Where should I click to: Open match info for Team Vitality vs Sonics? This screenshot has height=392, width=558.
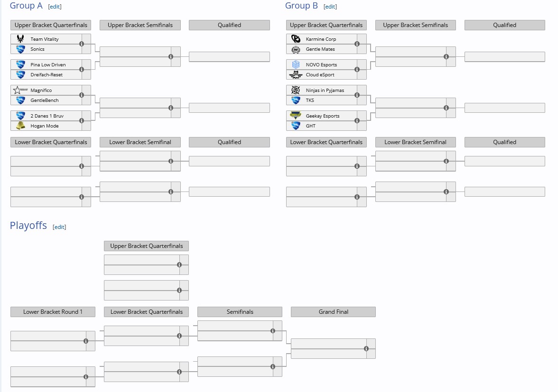(82, 44)
